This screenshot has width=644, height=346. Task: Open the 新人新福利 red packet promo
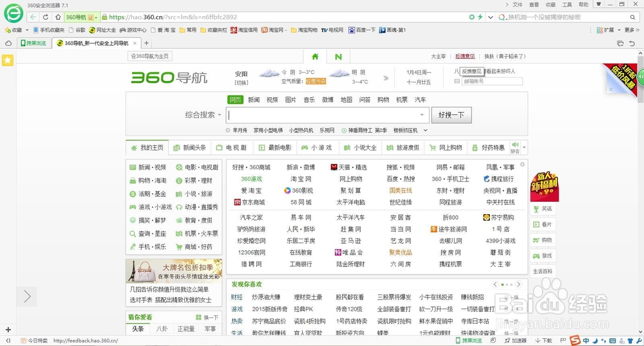point(544,186)
